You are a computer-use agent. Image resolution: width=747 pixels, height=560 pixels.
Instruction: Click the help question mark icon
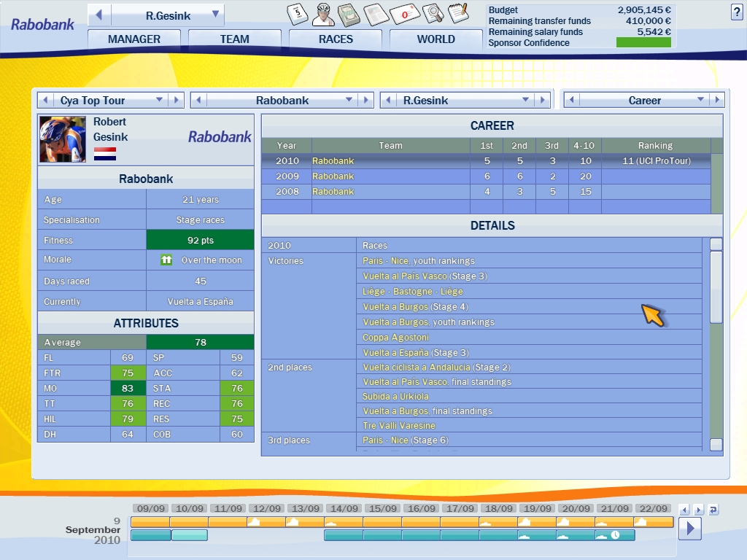tap(735, 11)
